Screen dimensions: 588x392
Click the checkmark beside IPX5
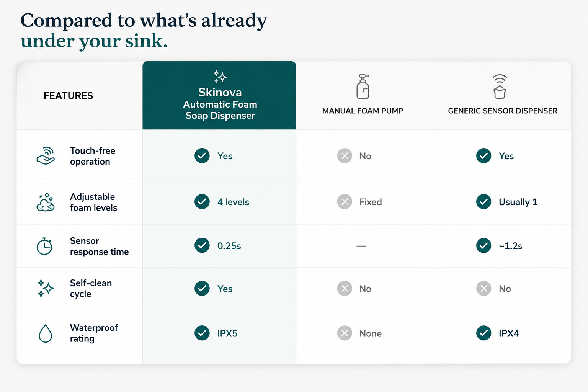coord(202,333)
